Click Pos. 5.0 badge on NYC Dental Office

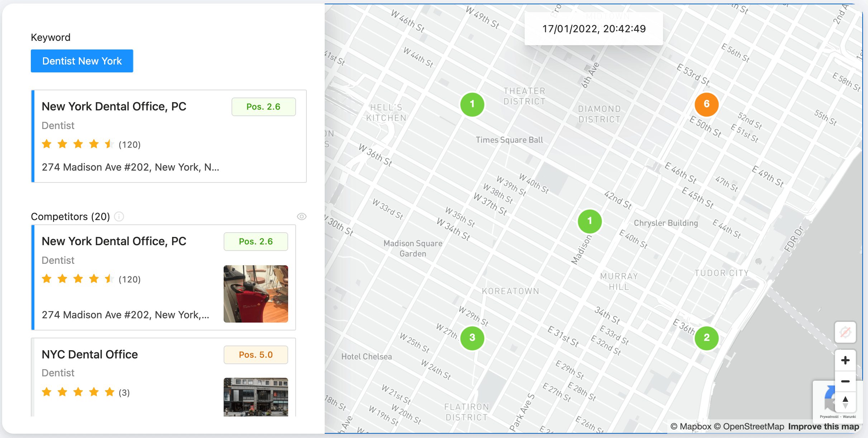click(x=256, y=355)
